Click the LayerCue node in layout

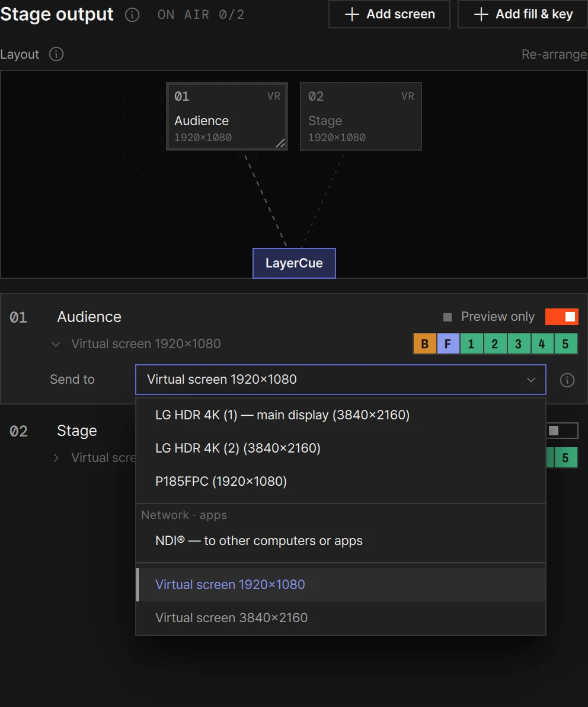(x=294, y=263)
